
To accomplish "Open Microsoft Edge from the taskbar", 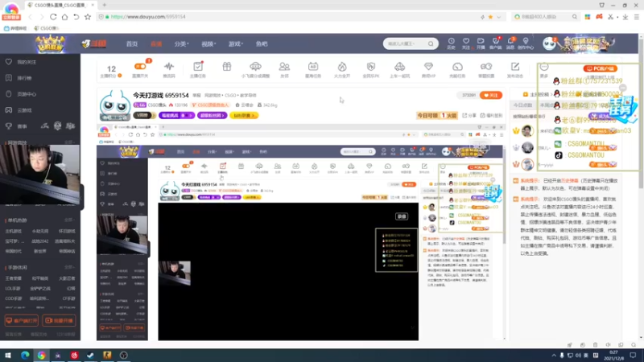I will 25,356.
